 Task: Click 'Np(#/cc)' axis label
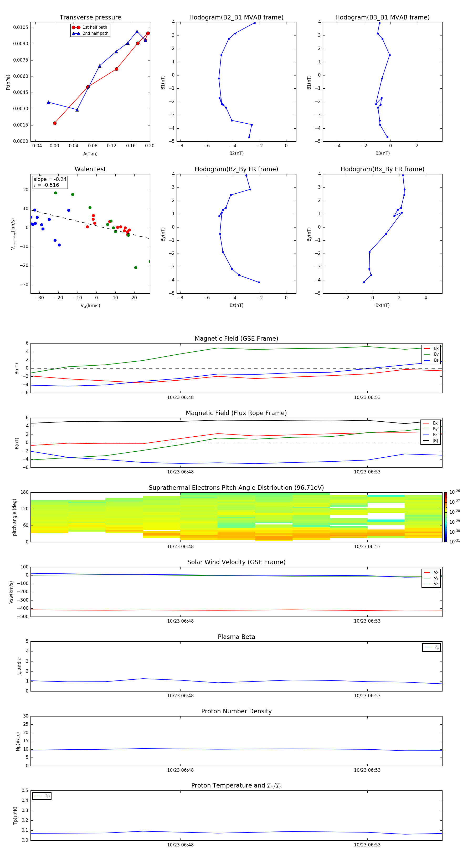(x=18, y=741)
